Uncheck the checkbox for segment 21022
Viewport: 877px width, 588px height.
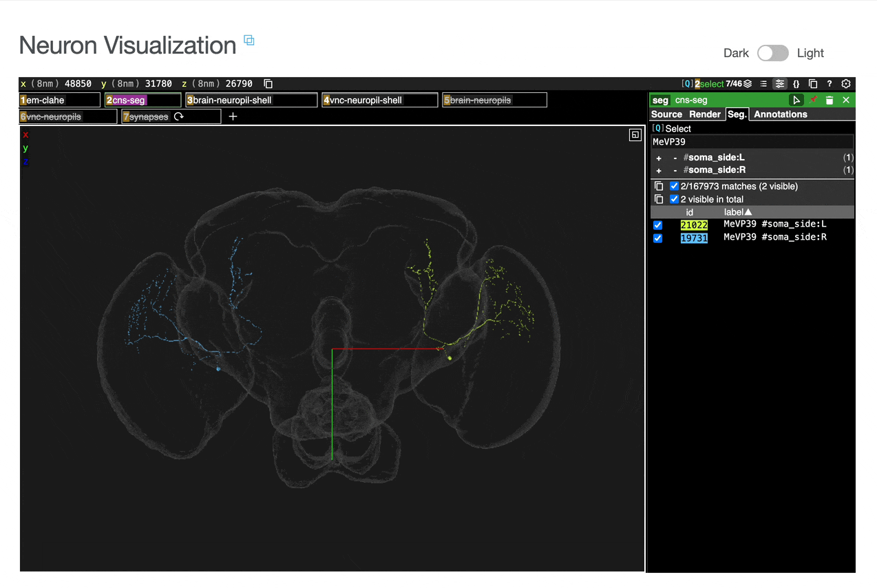point(657,225)
